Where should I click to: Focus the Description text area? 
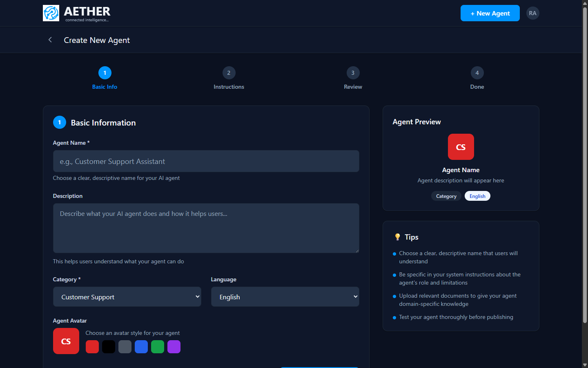206,228
